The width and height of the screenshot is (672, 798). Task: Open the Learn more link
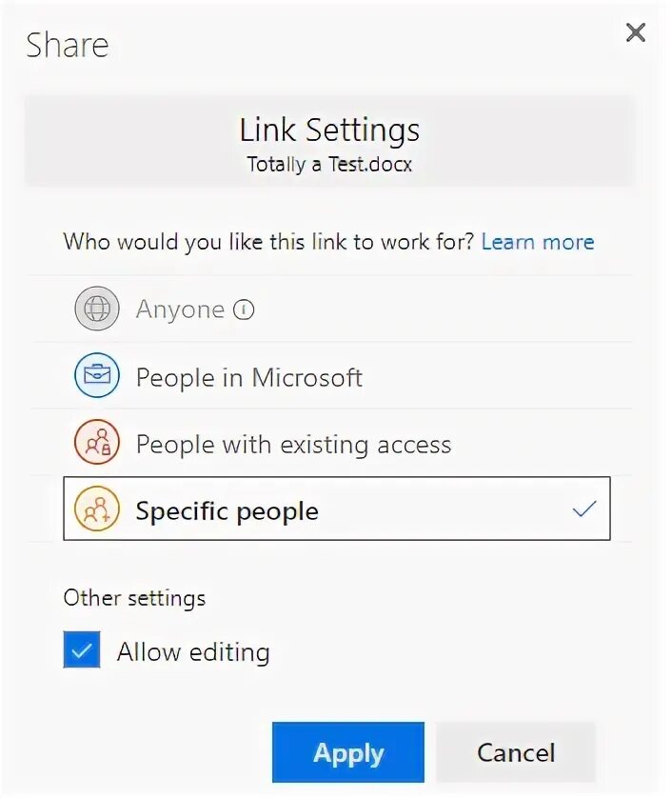(x=538, y=242)
